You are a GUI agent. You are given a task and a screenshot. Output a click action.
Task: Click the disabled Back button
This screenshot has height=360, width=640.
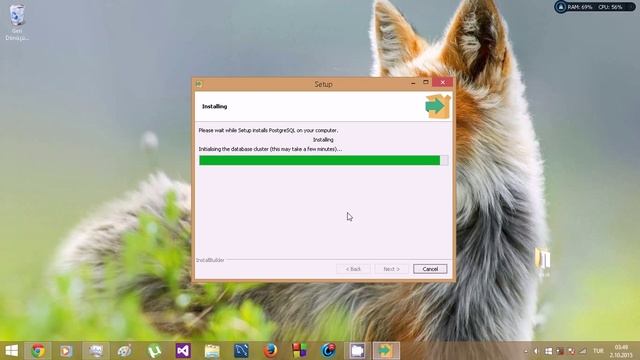353,269
